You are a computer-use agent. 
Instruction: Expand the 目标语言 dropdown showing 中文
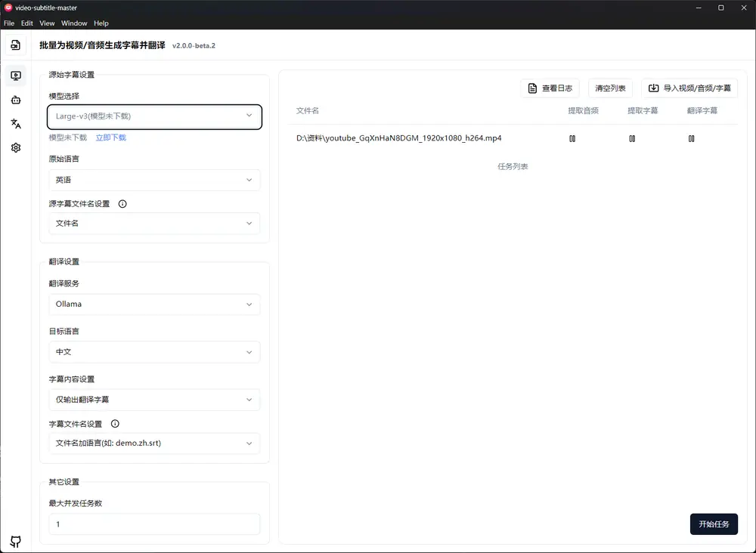(x=154, y=352)
